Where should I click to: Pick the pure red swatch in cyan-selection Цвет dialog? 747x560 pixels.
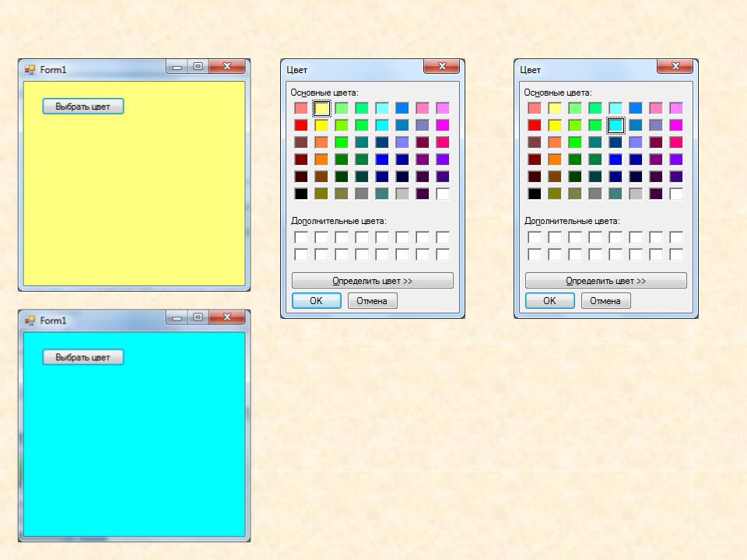pos(535,125)
